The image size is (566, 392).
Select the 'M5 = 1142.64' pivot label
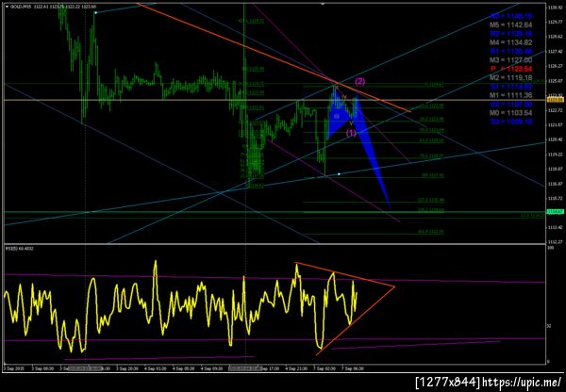pyautogui.click(x=510, y=24)
